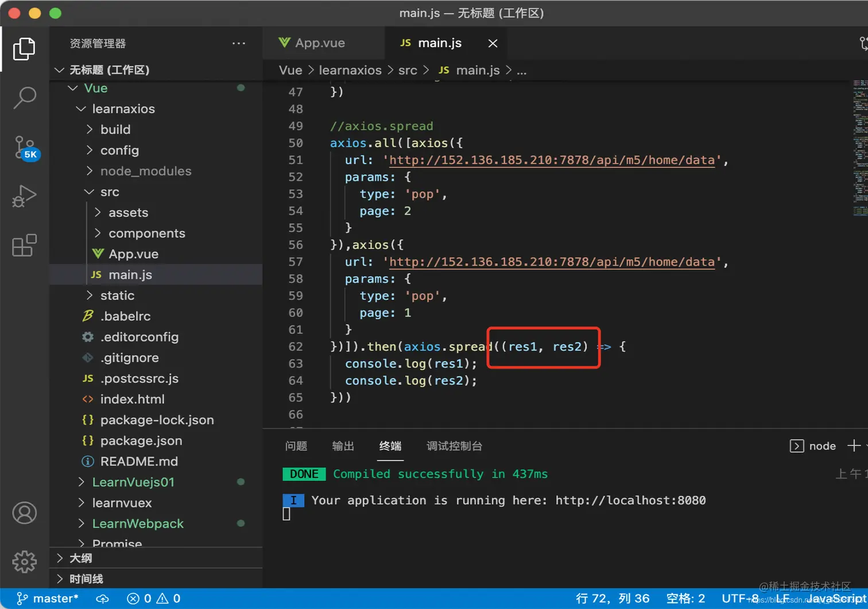Expand the components folder
Image resolution: width=868 pixels, height=609 pixels.
156,233
